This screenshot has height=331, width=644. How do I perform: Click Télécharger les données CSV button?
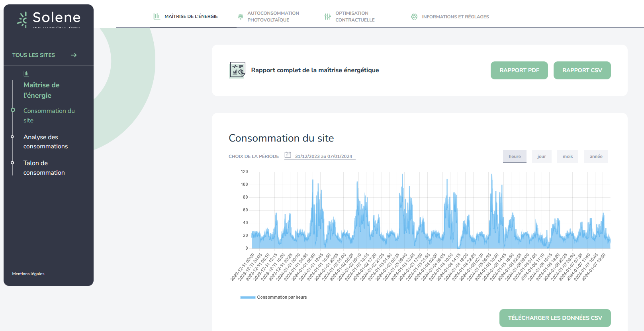(x=555, y=318)
